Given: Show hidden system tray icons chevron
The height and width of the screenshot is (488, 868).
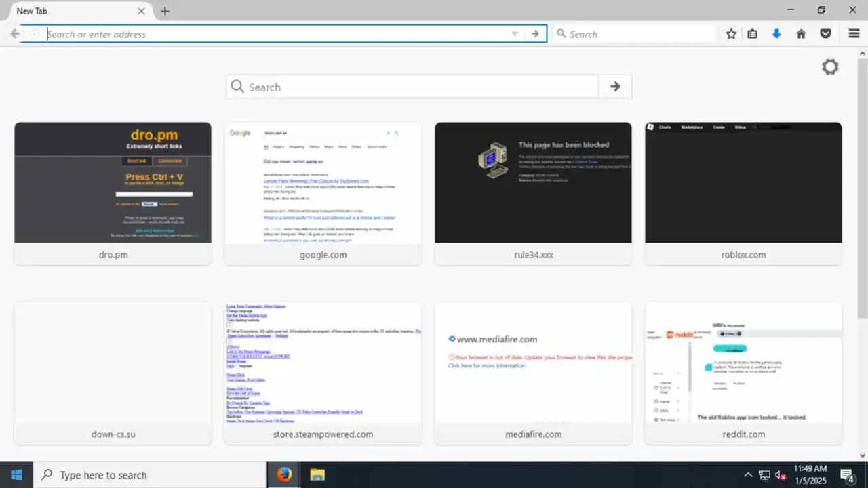Looking at the screenshot, I should [748, 474].
